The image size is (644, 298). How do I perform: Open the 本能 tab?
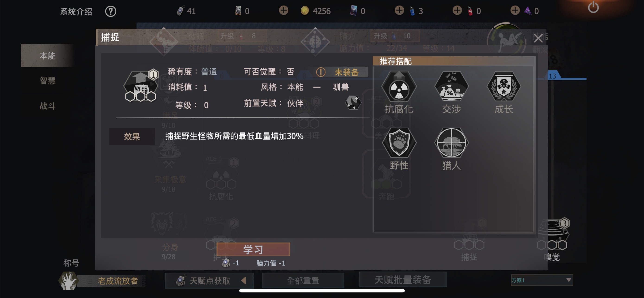pos(48,55)
